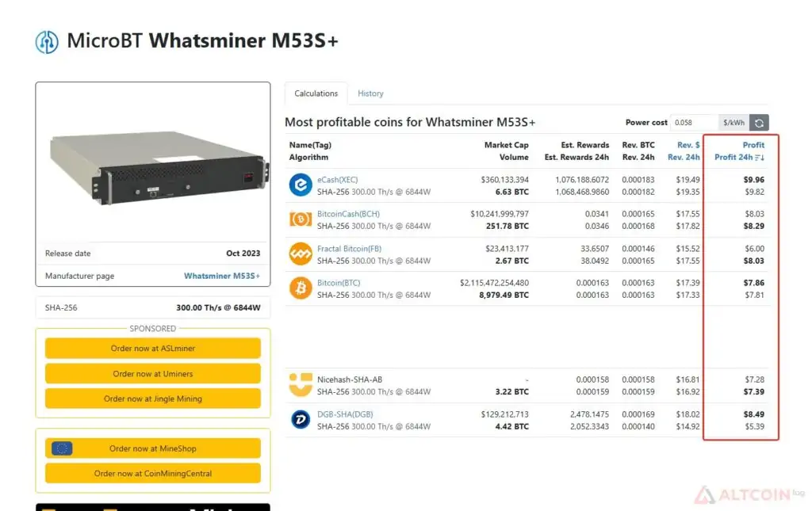The image size is (812, 511).
Task: Open the Bitcoin(BTC) coin link
Action: [x=338, y=282]
